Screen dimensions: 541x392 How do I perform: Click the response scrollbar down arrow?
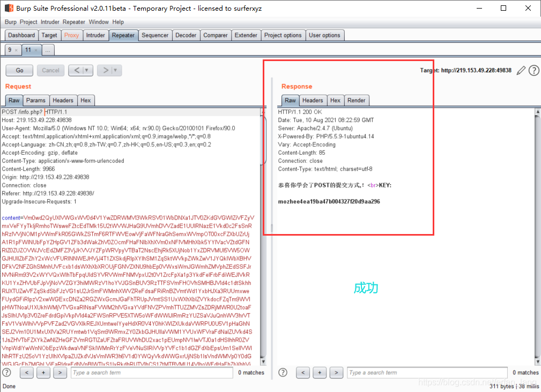pyautogui.click(x=538, y=361)
